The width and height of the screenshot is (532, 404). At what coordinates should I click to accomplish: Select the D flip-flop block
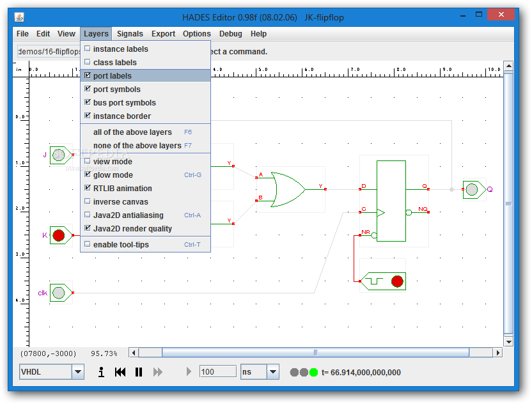click(x=391, y=201)
